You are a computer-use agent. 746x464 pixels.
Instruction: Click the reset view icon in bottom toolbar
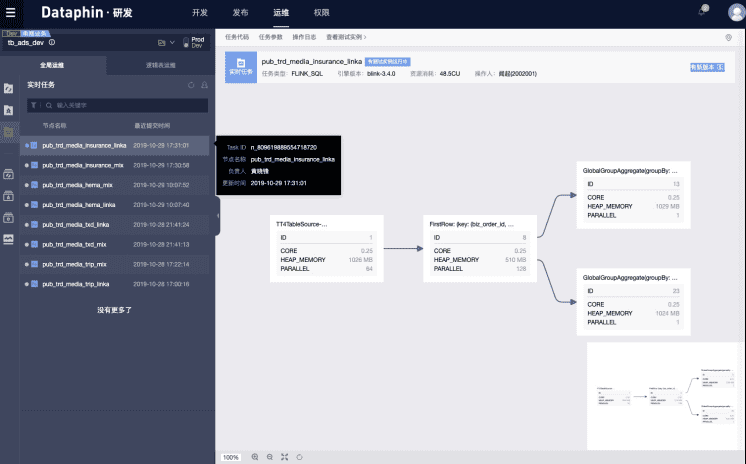coord(299,457)
